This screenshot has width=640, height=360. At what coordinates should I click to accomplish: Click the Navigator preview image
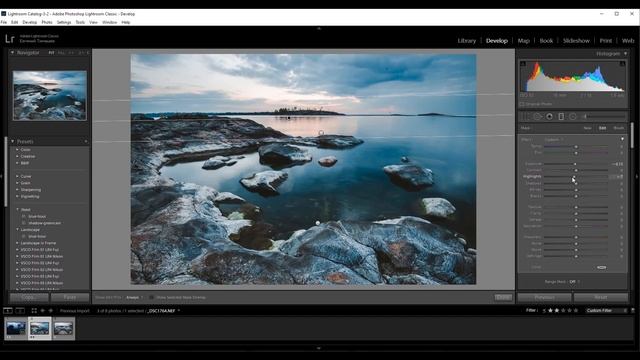click(x=49, y=96)
